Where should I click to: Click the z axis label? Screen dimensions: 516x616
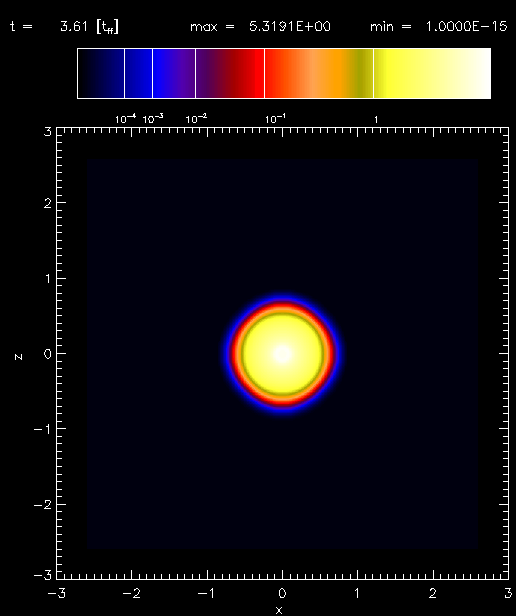click(18, 357)
